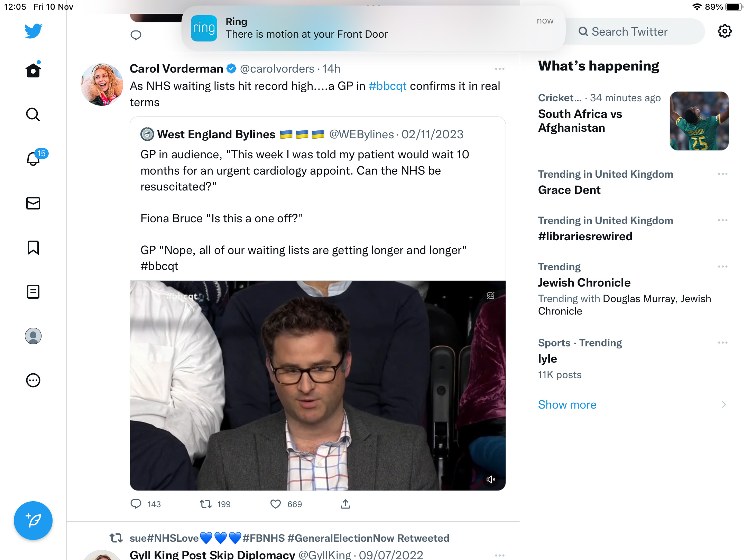Open more options on Carol Vorderman's tweet

pos(500,69)
